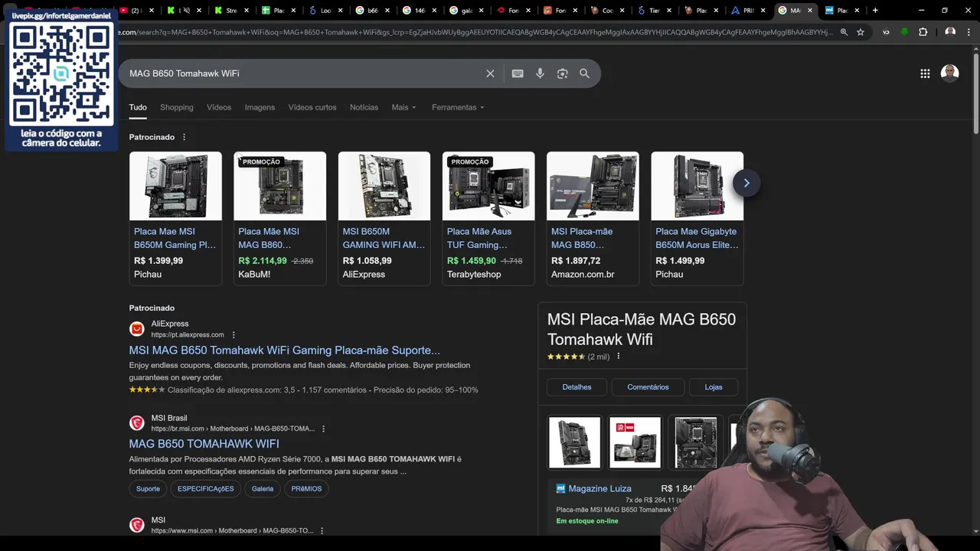Open a new browser tab with plus button
This screenshot has width=980, height=551.
point(875,11)
